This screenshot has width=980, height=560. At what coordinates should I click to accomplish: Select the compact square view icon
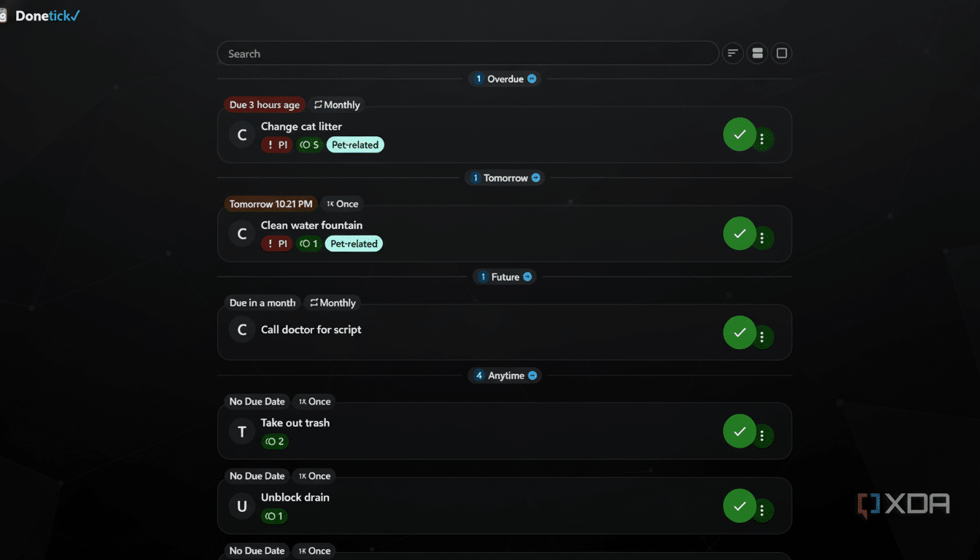coord(781,52)
